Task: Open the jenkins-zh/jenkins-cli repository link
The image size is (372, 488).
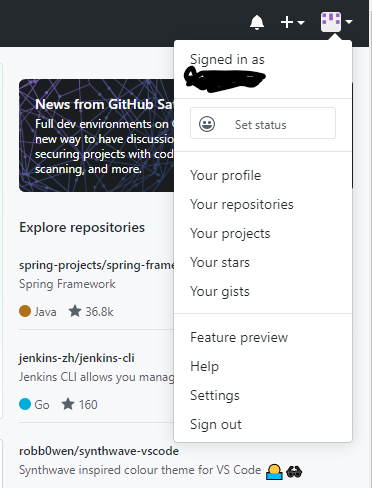Action: tap(77, 358)
